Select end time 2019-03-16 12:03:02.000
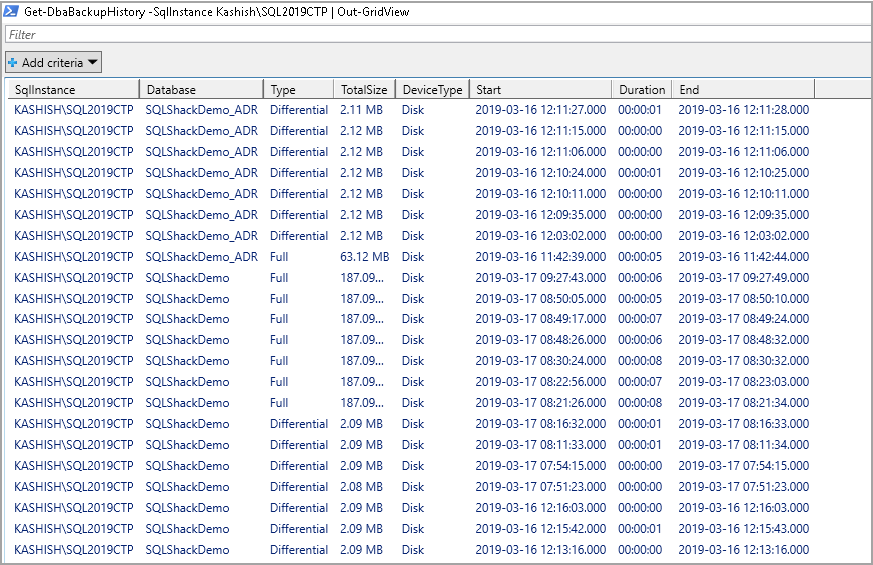 pyautogui.click(x=743, y=235)
